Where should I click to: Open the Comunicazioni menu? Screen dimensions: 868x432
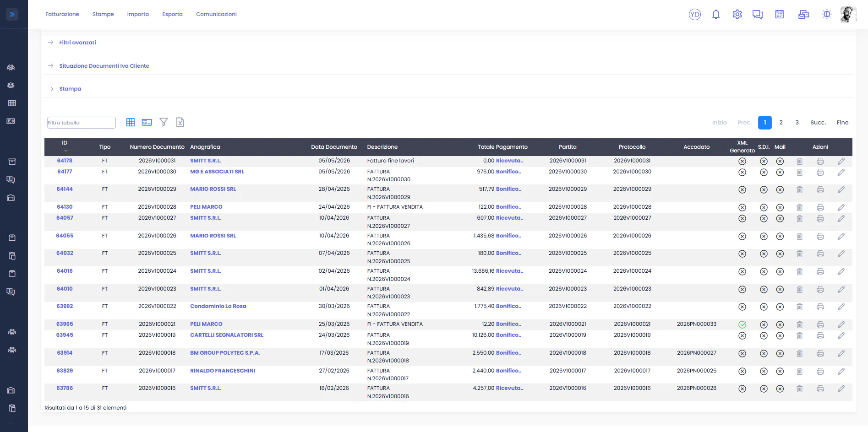point(216,14)
